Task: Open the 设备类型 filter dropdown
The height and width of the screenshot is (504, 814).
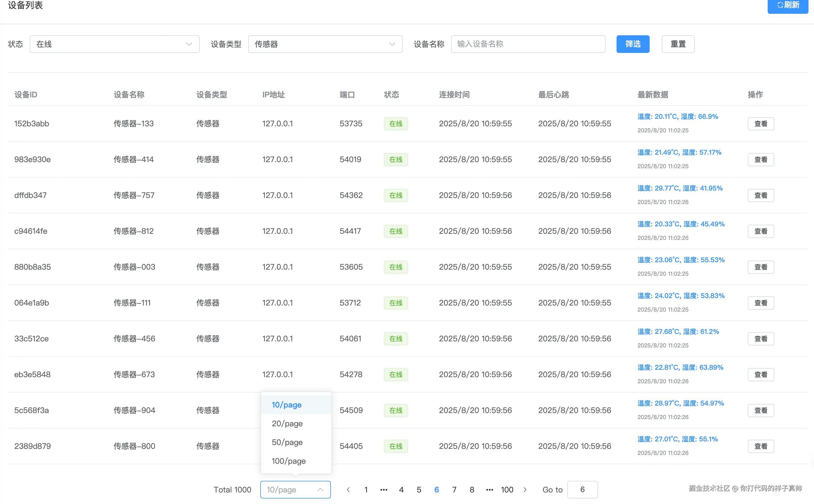Action: 325,44
